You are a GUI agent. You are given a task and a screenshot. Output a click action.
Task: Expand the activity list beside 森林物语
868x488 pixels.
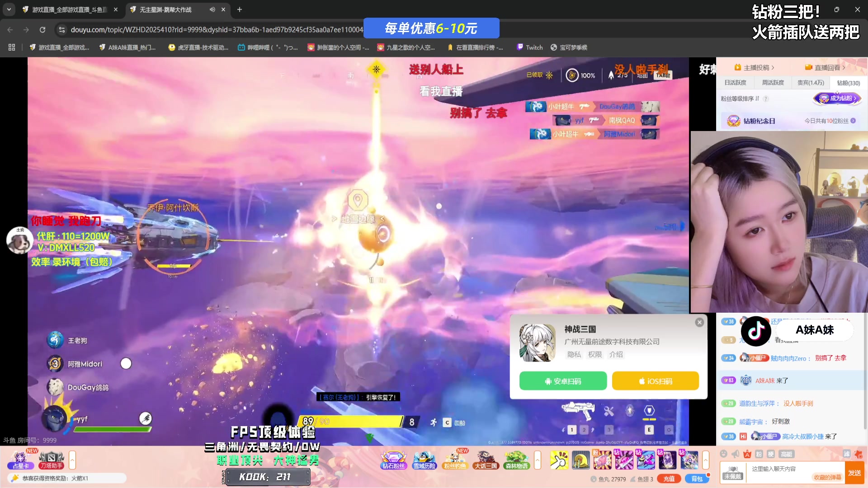point(538,460)
